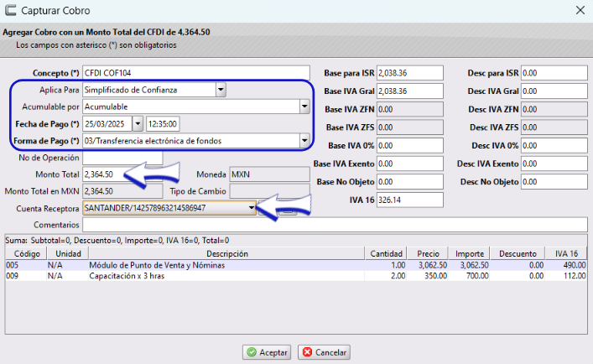Select the Cuenta Receptora SANTANDER combo box
593x364 pixels.
tap(169, 208)
